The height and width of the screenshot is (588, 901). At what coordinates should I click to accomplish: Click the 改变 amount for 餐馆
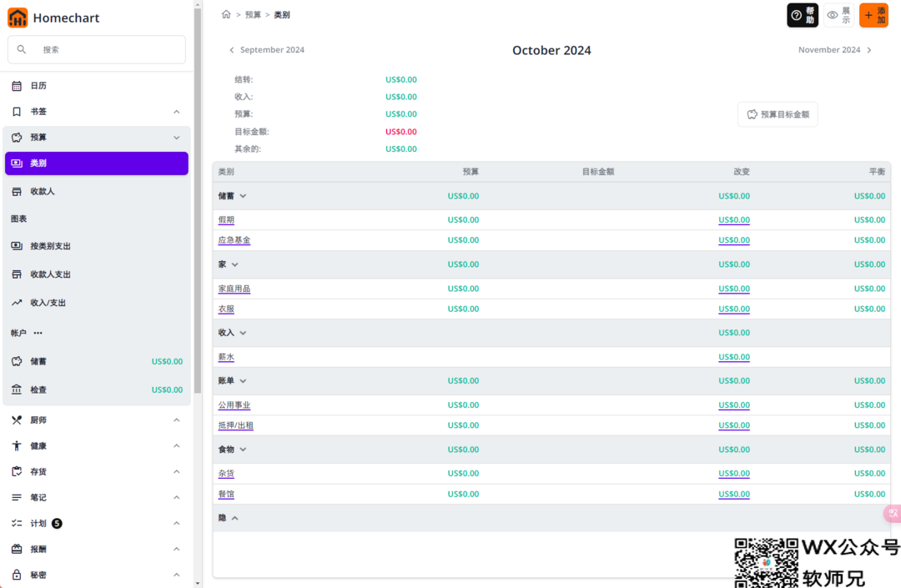click(734, 495)
